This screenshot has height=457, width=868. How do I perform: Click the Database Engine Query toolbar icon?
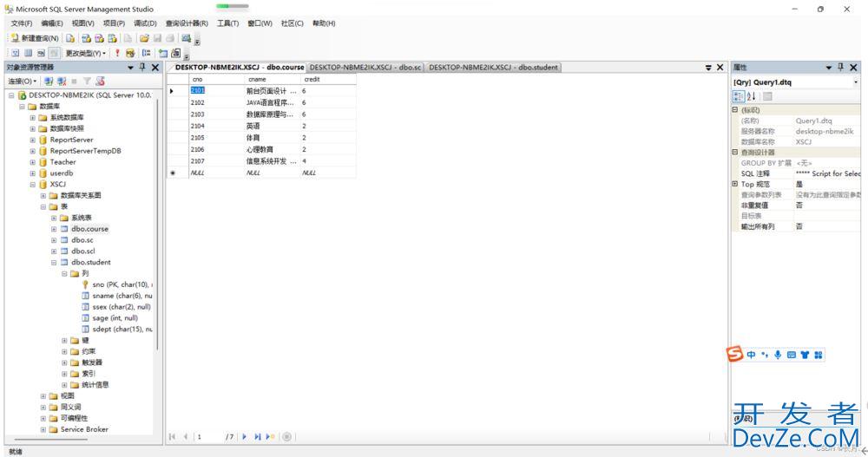[70, 38]
